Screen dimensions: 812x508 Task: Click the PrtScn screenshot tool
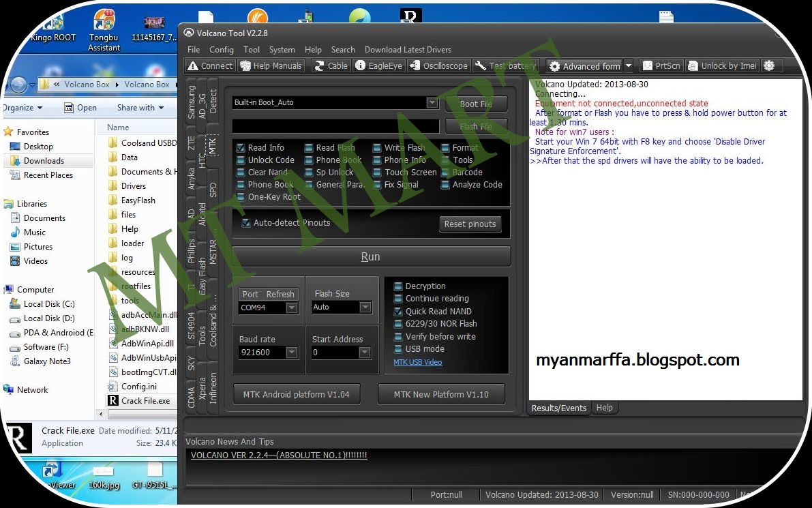[x=661, y=65]
